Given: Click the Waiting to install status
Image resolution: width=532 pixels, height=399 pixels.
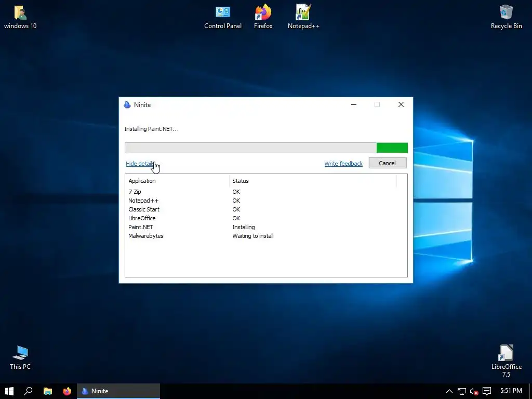Looking at the screenshot, I should click(253, 236).
